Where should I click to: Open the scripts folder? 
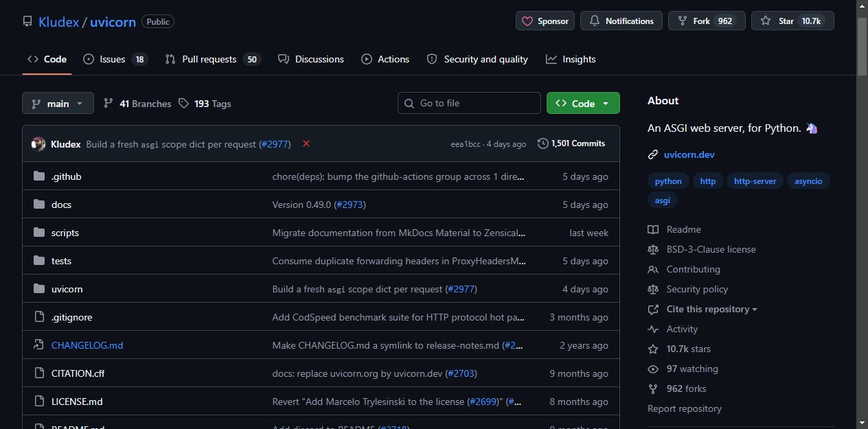(x=65, y=233)
